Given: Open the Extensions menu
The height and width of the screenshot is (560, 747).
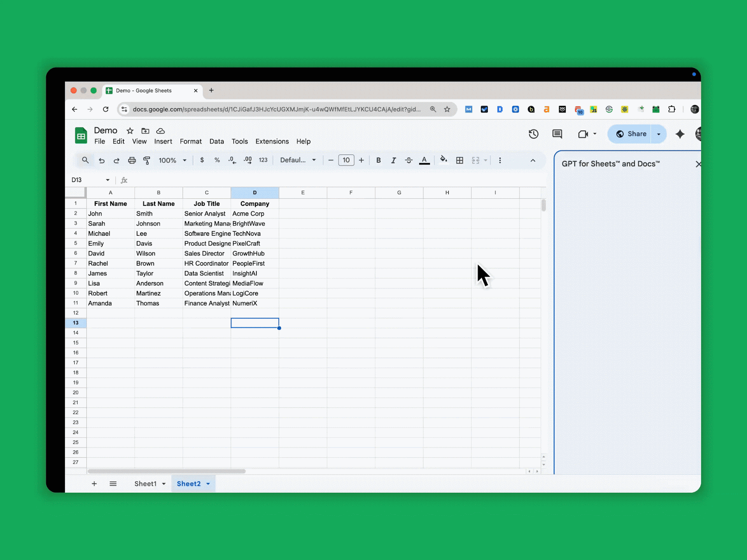Looking at the screenshot, I should pos(272,141).
